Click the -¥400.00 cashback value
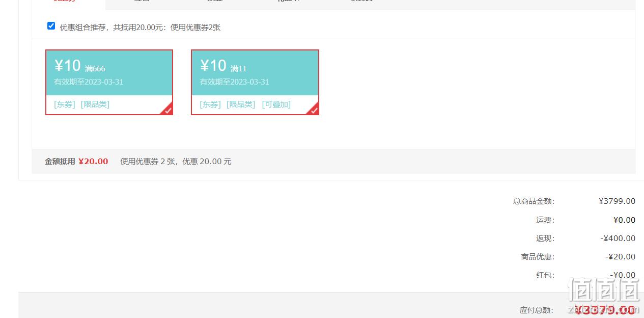Viewport: 644px width, 318px height. [618, 238]
